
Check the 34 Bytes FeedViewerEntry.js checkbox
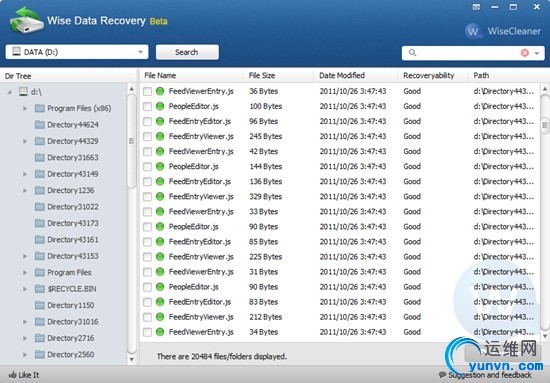(147, 332)
